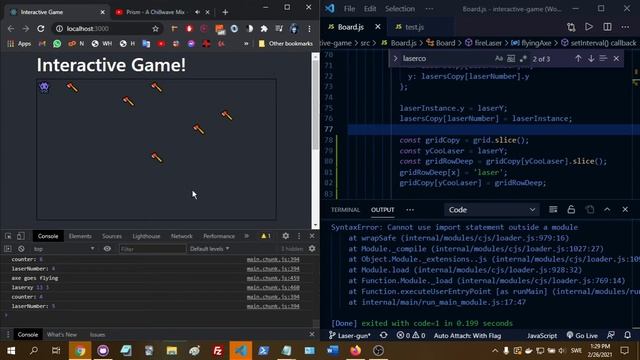Open the output channel 'Code' dropdown
The image size is (640, 360).
coord(491,210)
